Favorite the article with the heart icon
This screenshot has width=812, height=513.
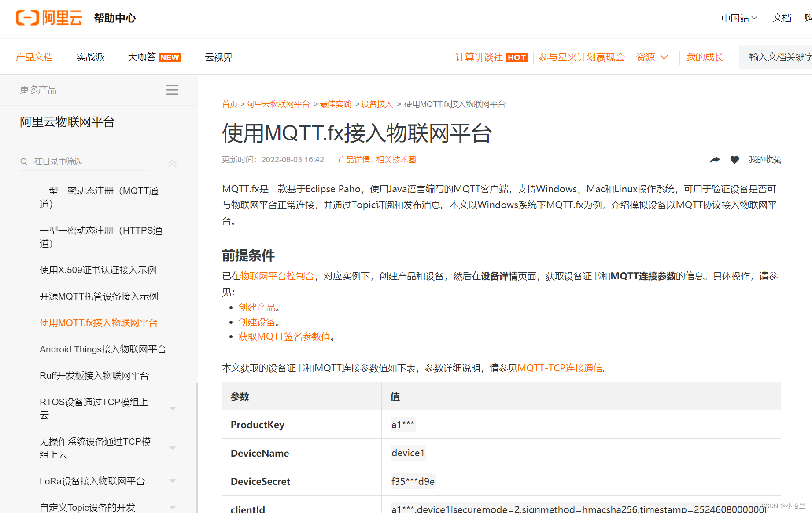pyautogui.click(x=734, y=159)
